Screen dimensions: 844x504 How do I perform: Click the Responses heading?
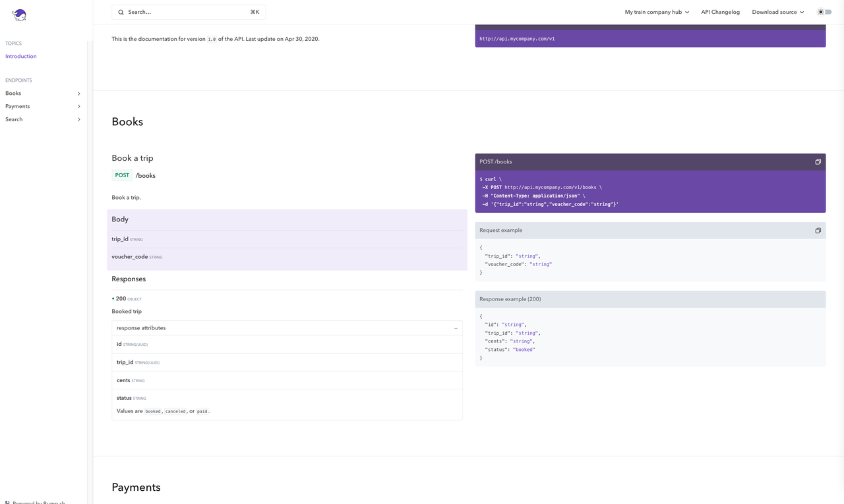129,279
